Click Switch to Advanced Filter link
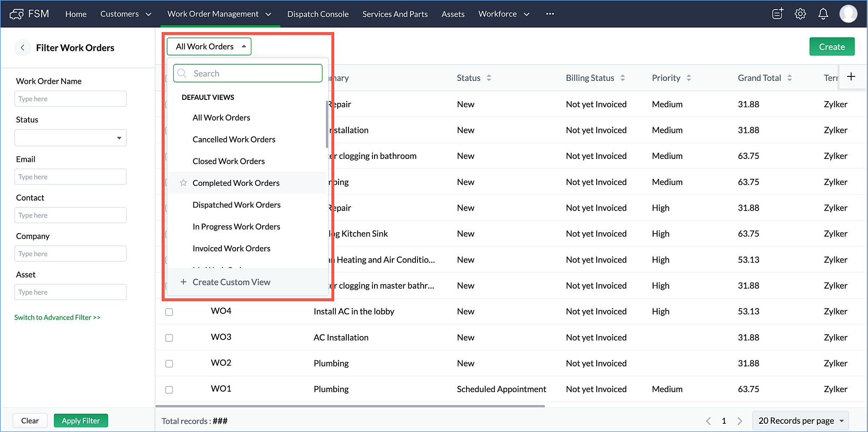The width and height of the screenshot is (868, 432). click(57, 317)
